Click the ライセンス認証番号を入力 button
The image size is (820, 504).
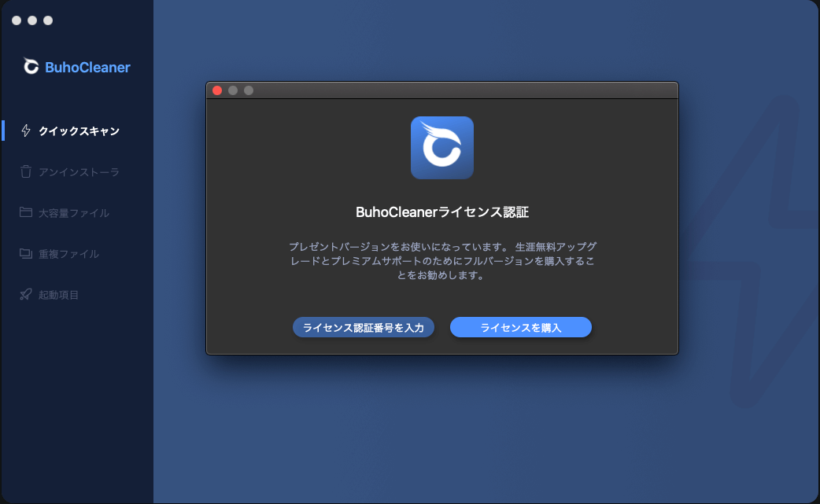pos(364,327)
